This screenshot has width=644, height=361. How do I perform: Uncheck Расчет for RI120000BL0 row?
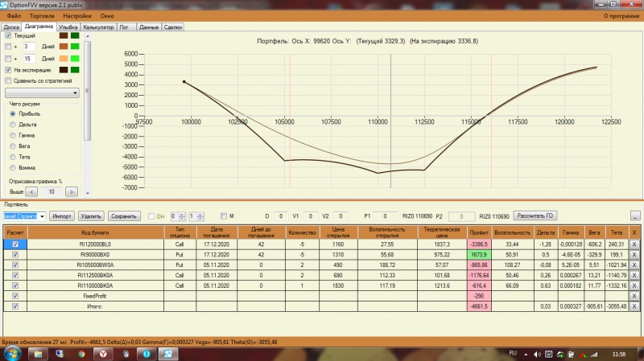tap(15, 244)
